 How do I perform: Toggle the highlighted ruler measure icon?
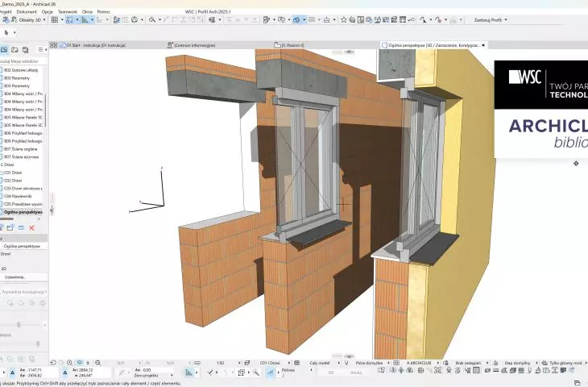click(x=85, y=20)
